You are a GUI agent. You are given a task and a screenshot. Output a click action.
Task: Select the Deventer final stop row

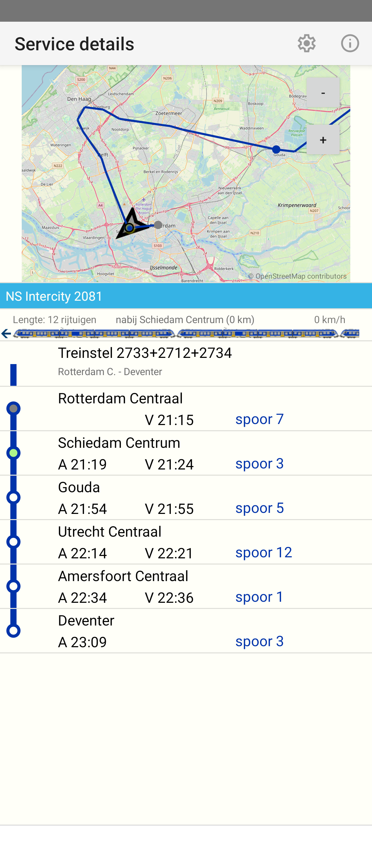pyautogui.click(x=186, y=631)
